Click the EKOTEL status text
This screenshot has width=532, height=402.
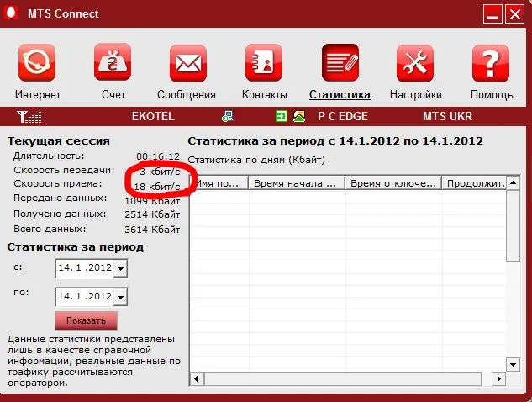pos(153,116)
